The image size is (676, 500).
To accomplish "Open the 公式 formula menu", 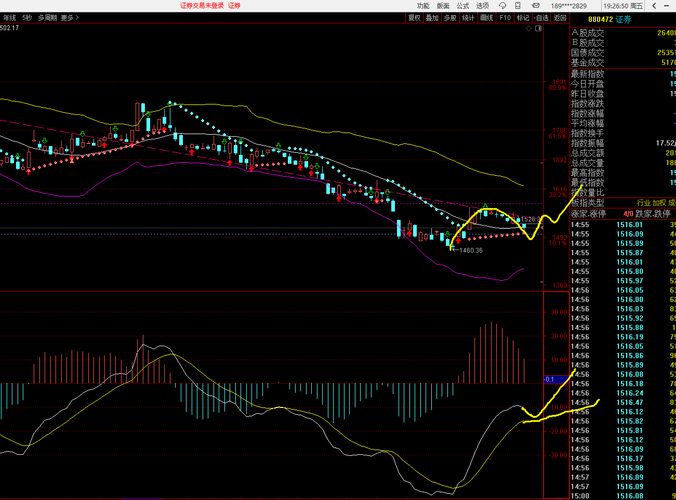I will 463,5.
